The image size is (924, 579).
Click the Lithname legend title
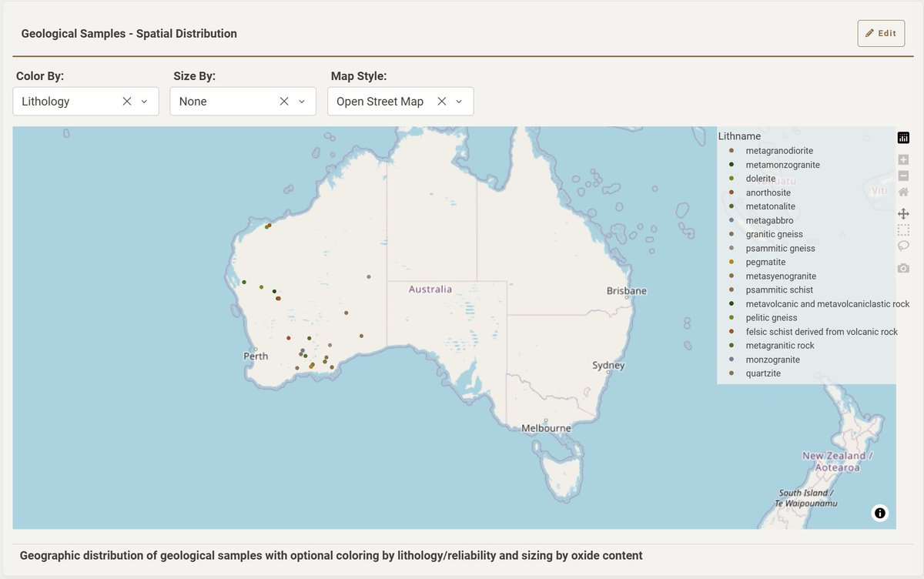[739, 136]
